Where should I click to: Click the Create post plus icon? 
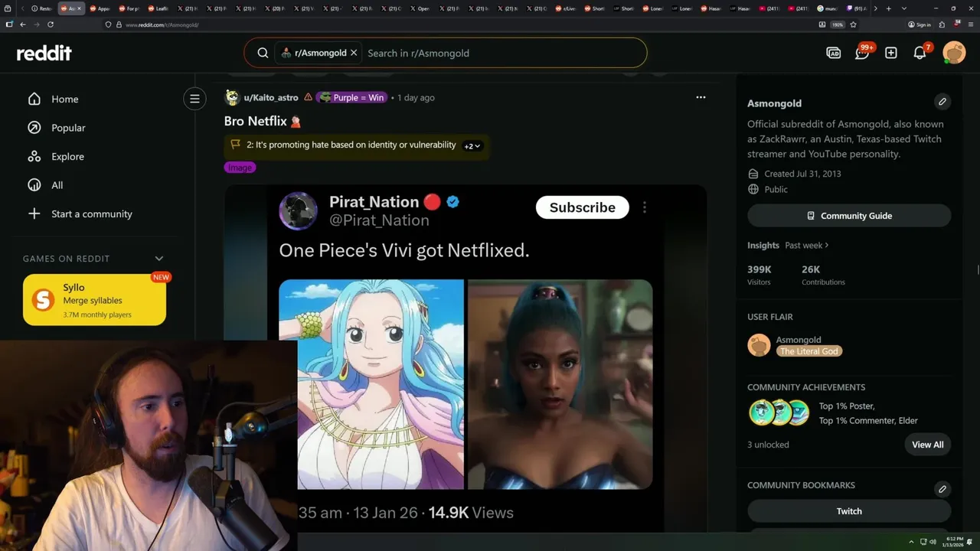(891, 53)
